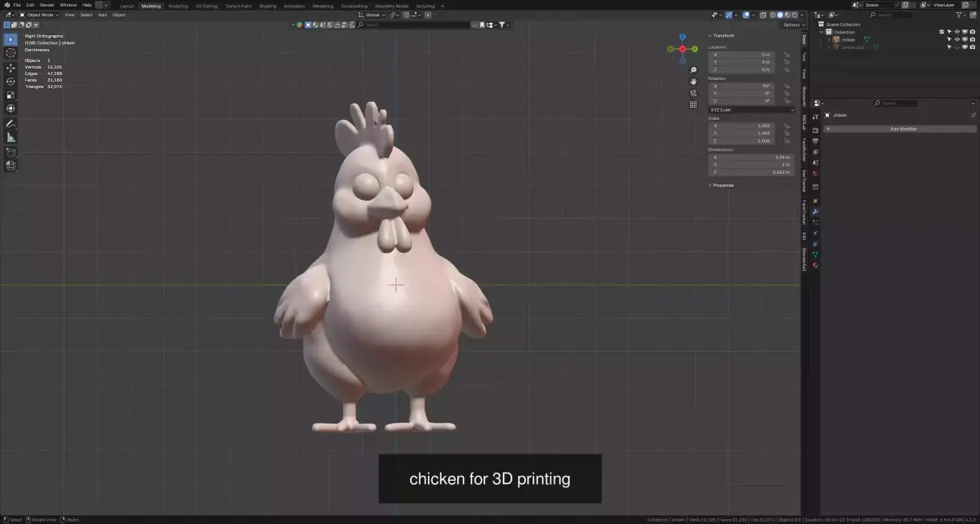The height and width of the screenshot is (524, 980).
Task: Open the Global orientation dropdown
Action: click(x=372, y=15)
